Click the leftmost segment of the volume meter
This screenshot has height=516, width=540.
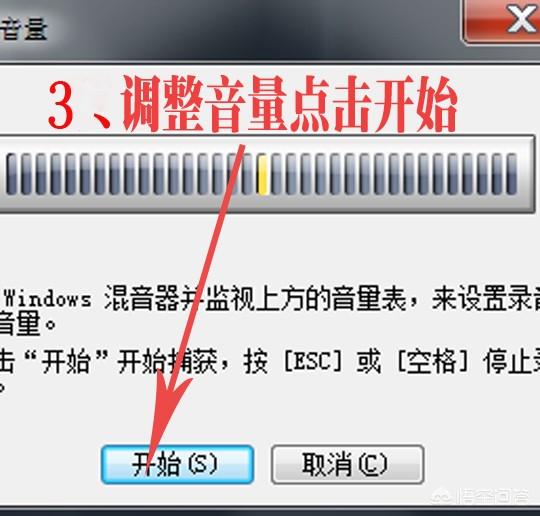pos(11,175)
